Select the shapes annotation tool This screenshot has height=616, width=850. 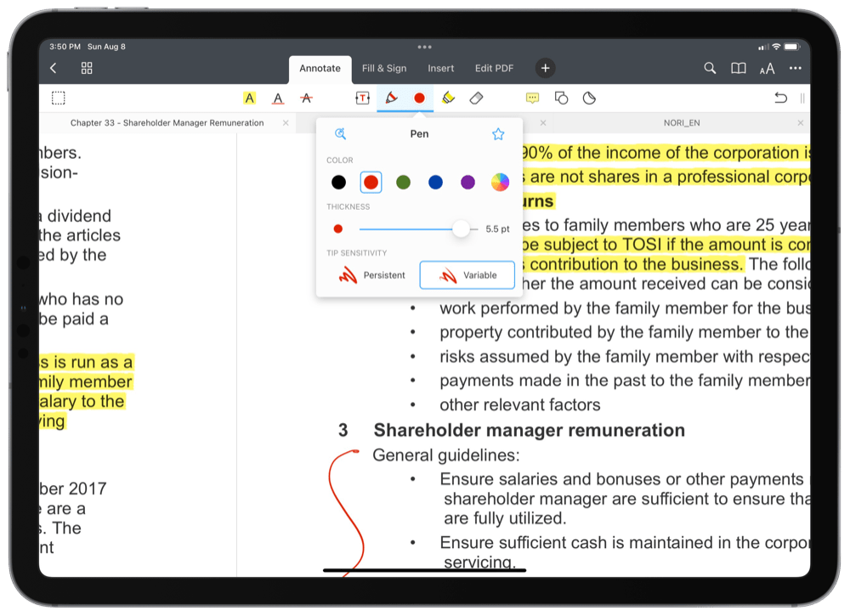tap(561, 98)
